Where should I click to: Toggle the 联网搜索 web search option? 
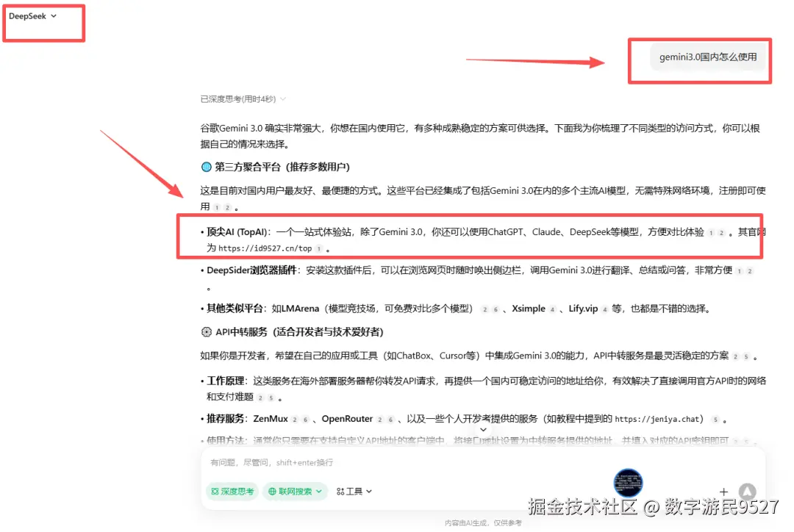pos(290,492)
